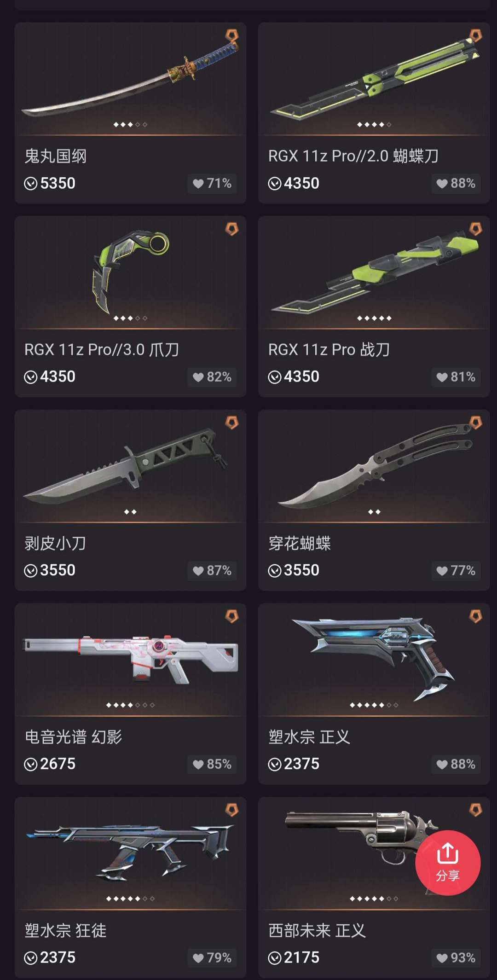The image size is (497, 980).
Task: Tap the red 分享 share button
Action: coord(448,863)
